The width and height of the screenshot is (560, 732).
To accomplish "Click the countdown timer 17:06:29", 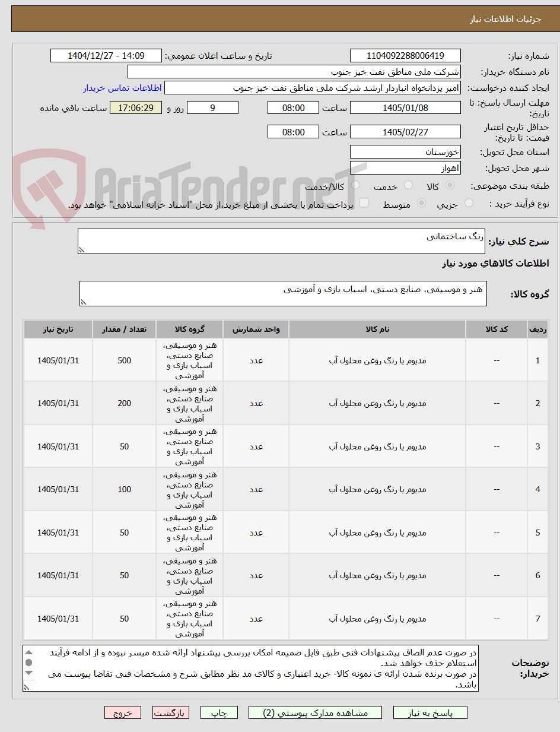I will click(136, 107).
